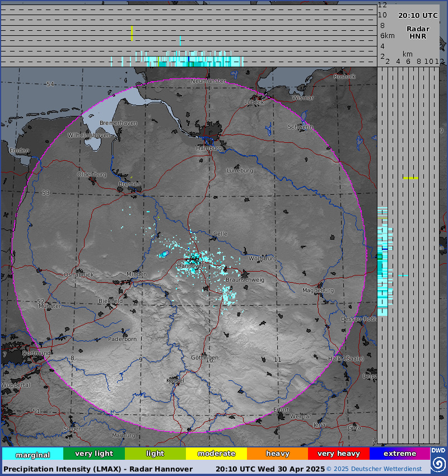Click the 53 latitude grid label
This screenshot has width=448, height=476.
[x=45, y=193]
